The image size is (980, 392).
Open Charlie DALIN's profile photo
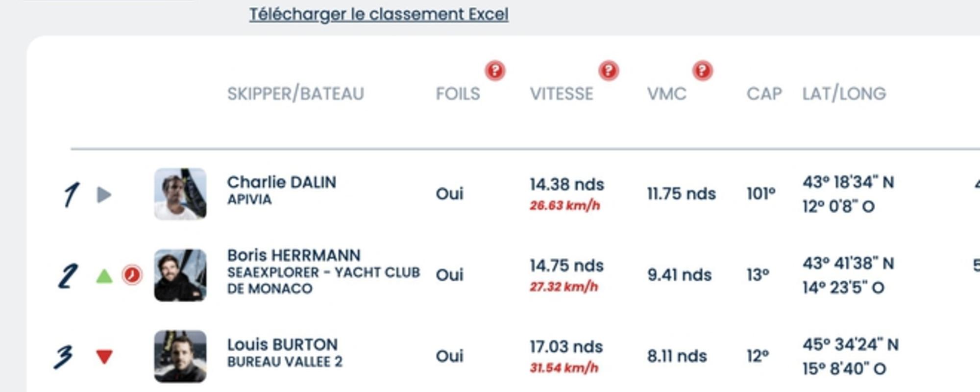180,194
